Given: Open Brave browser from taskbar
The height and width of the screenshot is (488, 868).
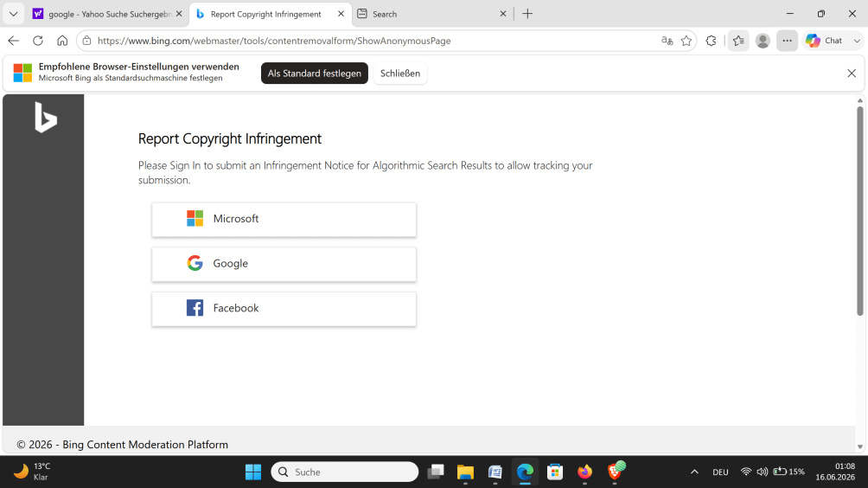Looking at the screenshot, I should coord(615,471).
